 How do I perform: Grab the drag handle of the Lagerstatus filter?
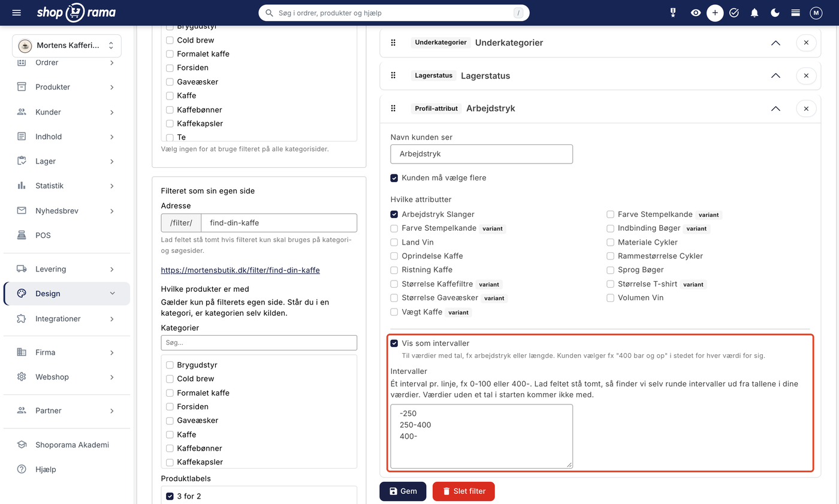click(x=394, y=76)
